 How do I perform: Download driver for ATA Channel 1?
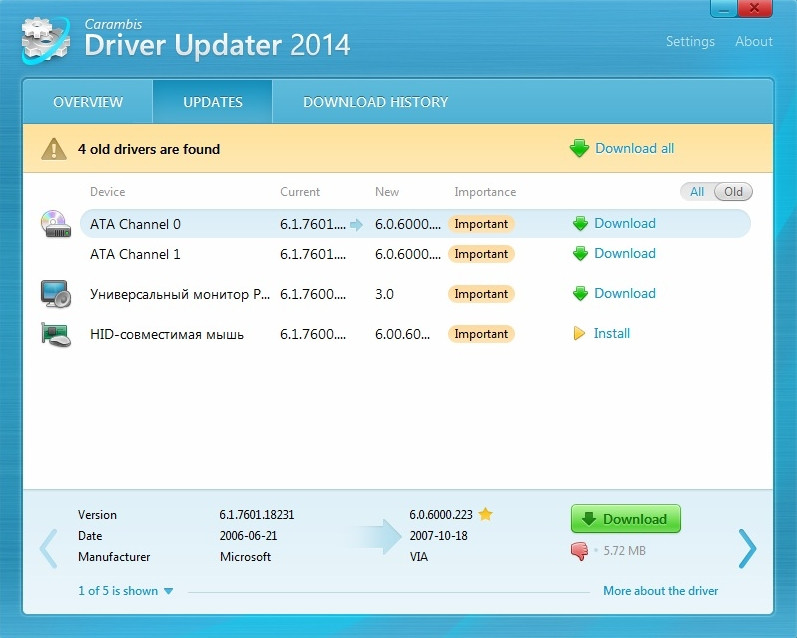(625, 253)
